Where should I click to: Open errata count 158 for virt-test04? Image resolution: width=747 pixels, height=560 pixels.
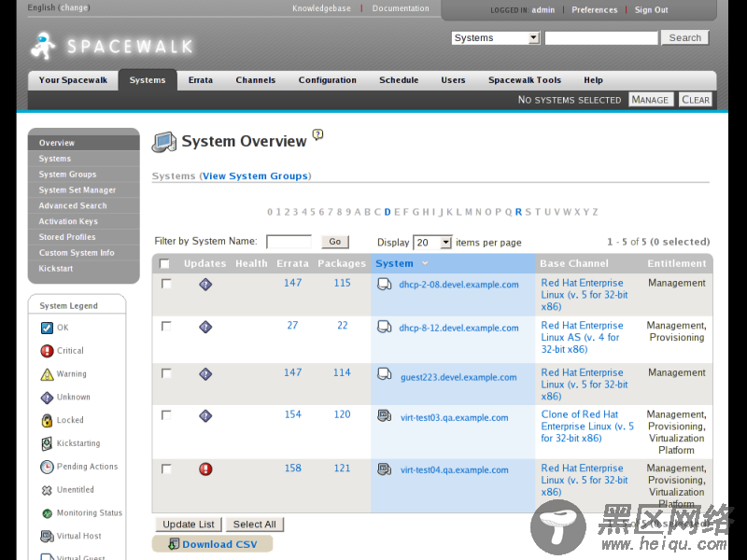pyautogui.click(x=293, y=469)
